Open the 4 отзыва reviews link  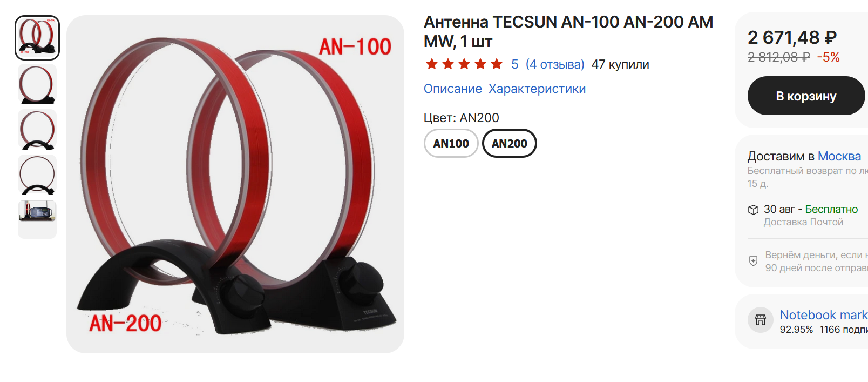tap(555, 64)
